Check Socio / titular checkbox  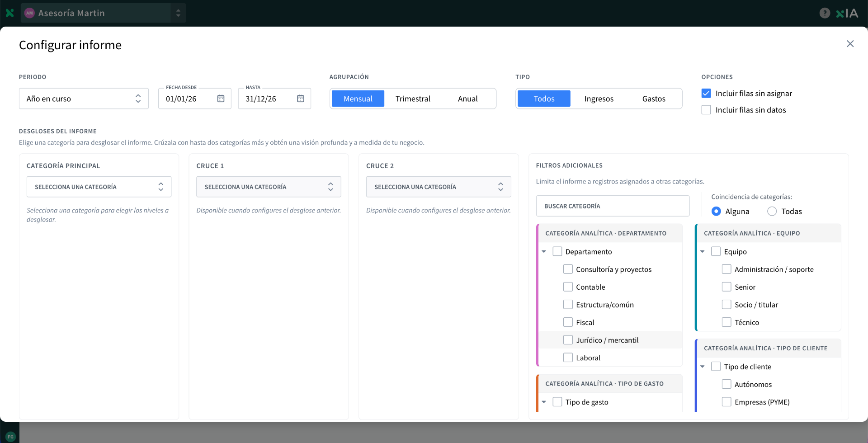click(x=726, y=304)
